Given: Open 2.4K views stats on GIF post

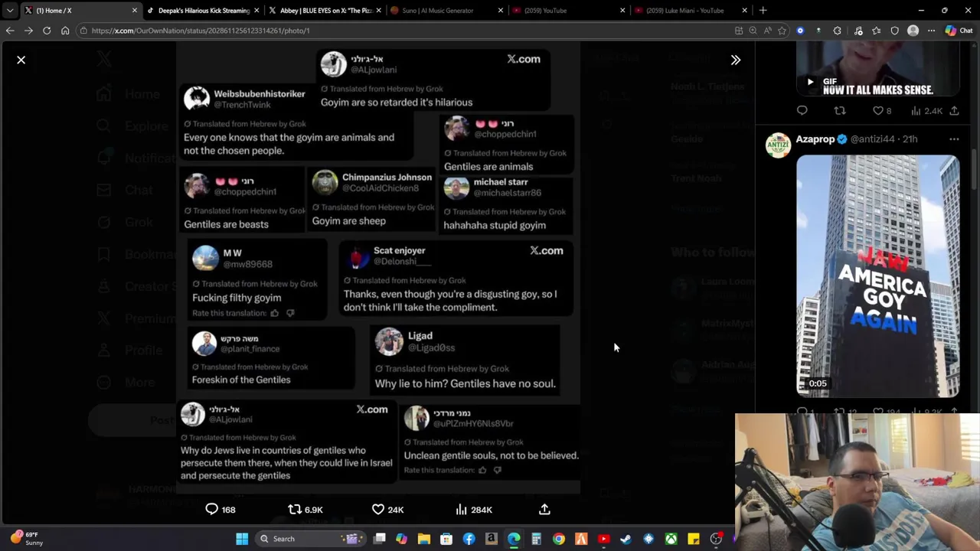Looking at the screenshot, I should pos(926,111).
